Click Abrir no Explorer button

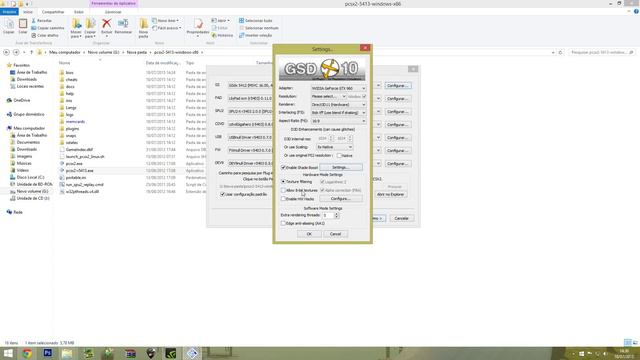tap(390, 194)
